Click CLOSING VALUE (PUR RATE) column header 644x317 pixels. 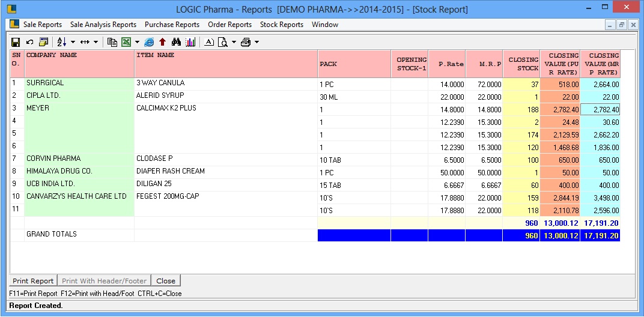click(x=560, y=64)
